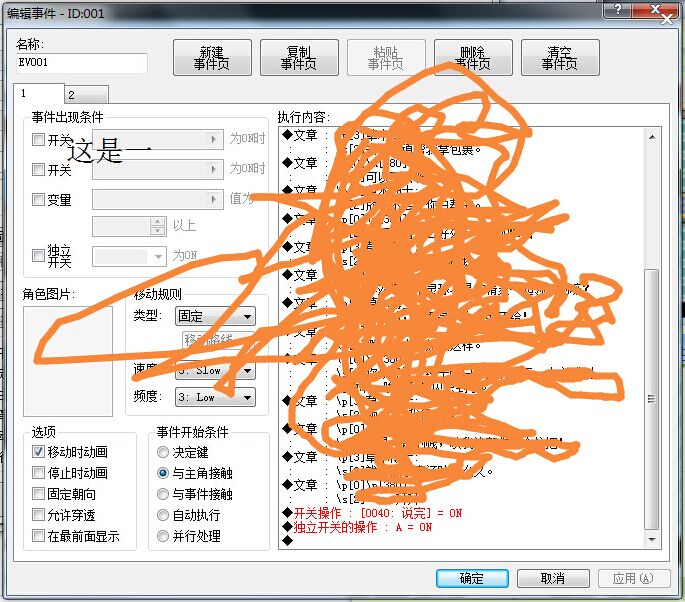
Task: Click the help question mark title button
Action: [x=617, y=9]
